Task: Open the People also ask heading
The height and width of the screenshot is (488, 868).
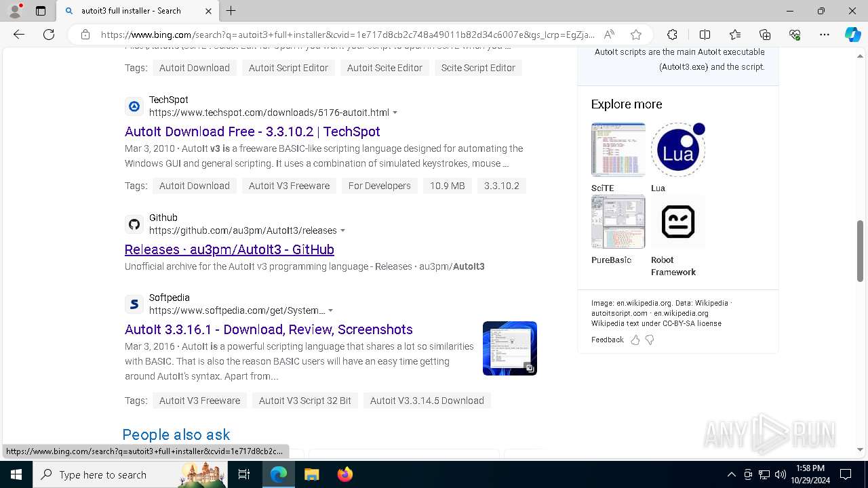Action: coord(176,434)
